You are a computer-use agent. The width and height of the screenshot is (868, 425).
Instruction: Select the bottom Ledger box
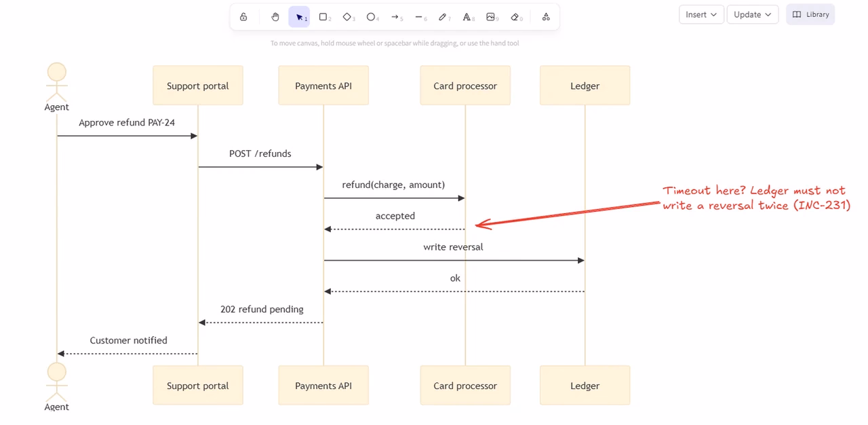coord(585,386)
